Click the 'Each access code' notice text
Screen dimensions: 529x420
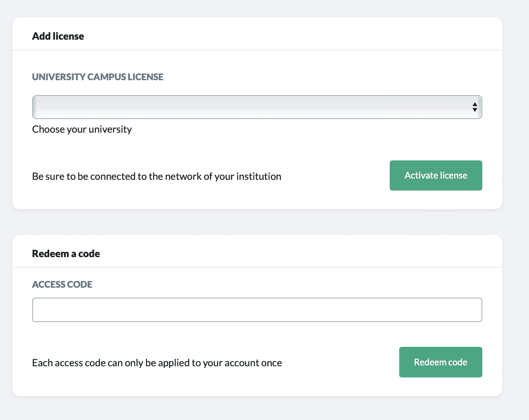157,363
